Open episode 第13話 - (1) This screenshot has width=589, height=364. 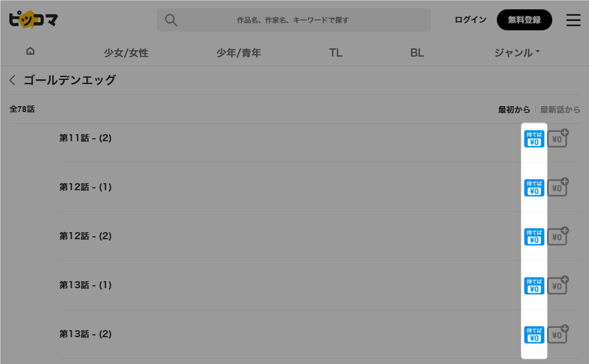point(85,285)
